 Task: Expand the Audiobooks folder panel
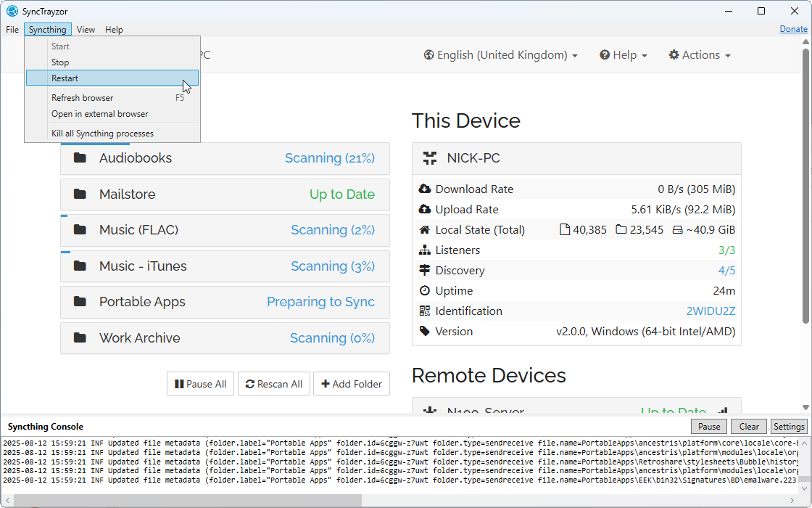[x=225, y=159]
